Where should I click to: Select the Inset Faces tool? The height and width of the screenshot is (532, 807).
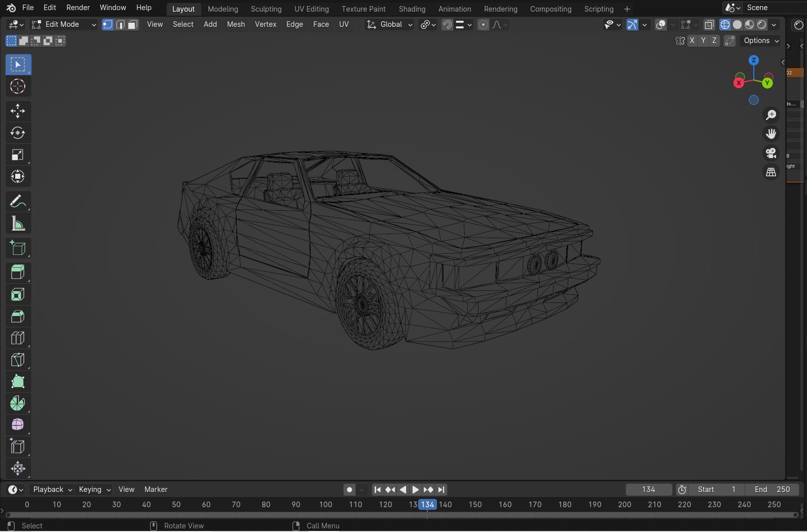(x=18, y=294)
